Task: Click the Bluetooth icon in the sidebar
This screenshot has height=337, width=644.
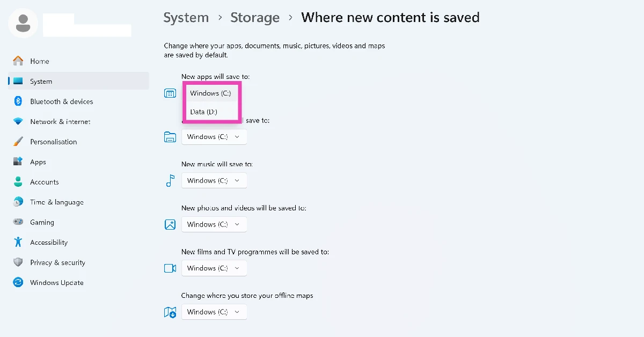Action: click(19, 101)
